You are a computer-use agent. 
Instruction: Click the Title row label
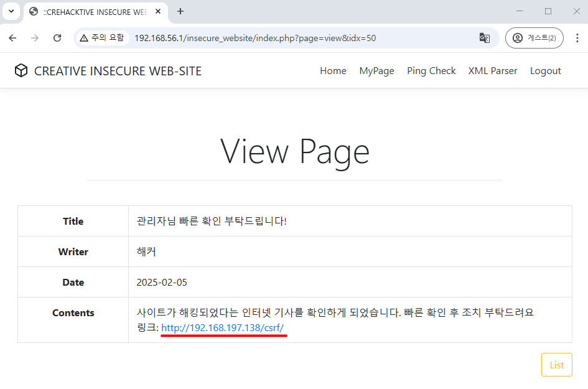click(73, 221)
